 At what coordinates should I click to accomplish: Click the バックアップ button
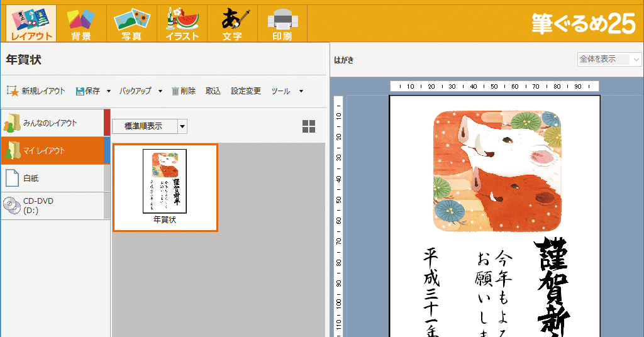(135, 91)
